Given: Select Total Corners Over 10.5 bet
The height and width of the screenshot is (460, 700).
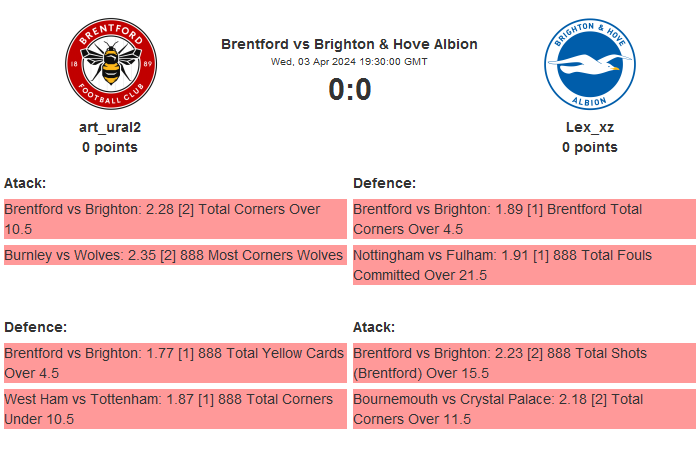Looking at the screenshot, I should tap(174, 219).
